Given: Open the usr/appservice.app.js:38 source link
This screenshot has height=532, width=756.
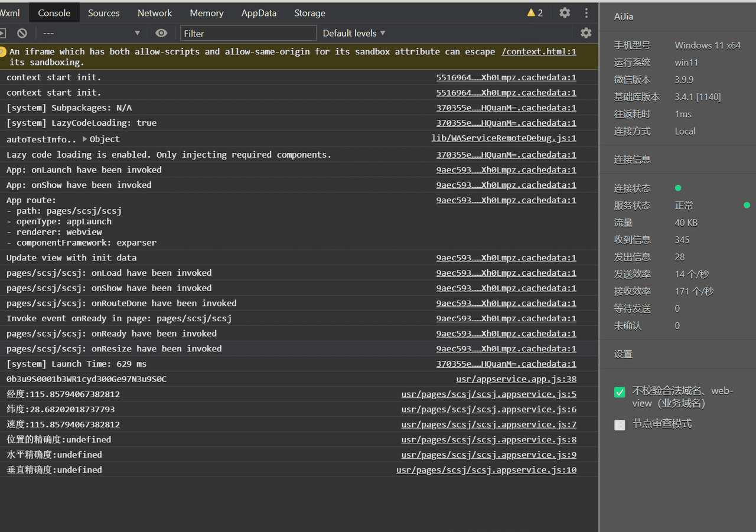Looking at the screenshot, I should coord(516,379).
